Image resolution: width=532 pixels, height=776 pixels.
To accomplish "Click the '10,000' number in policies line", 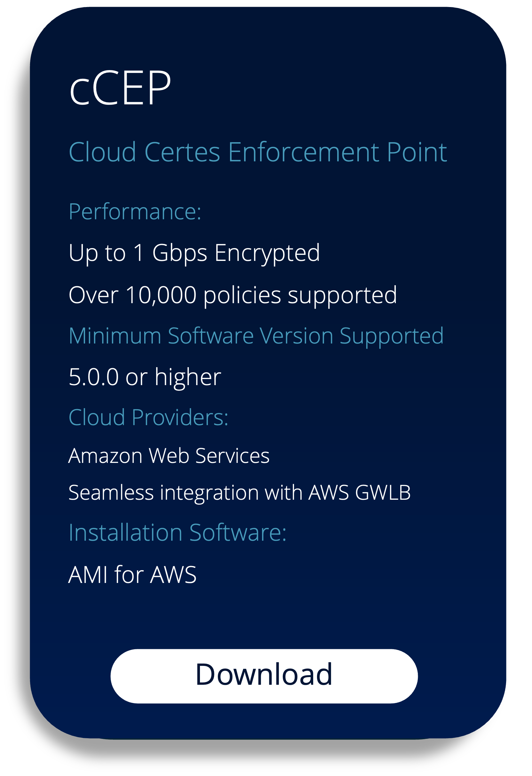I will point(161,295).
